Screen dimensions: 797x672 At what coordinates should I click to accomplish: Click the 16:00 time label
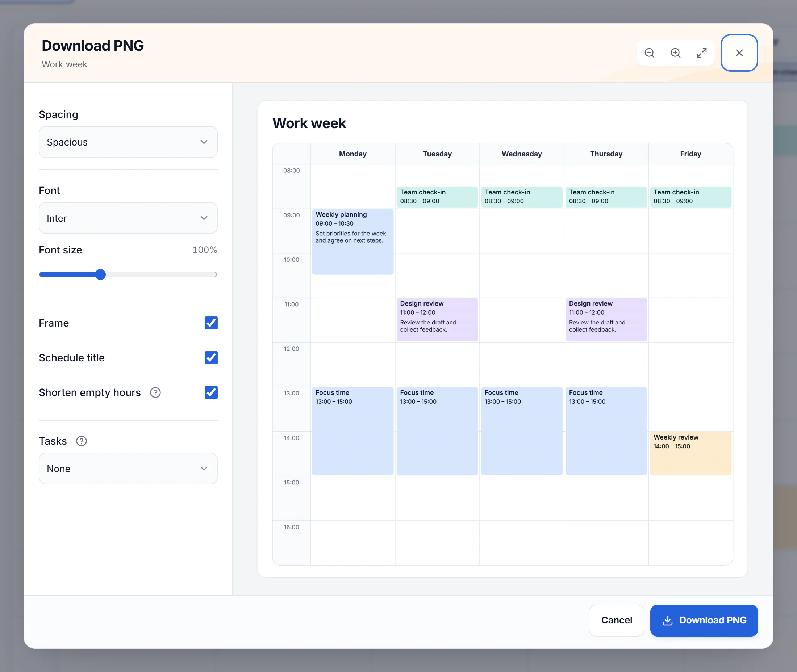point(291,527)
